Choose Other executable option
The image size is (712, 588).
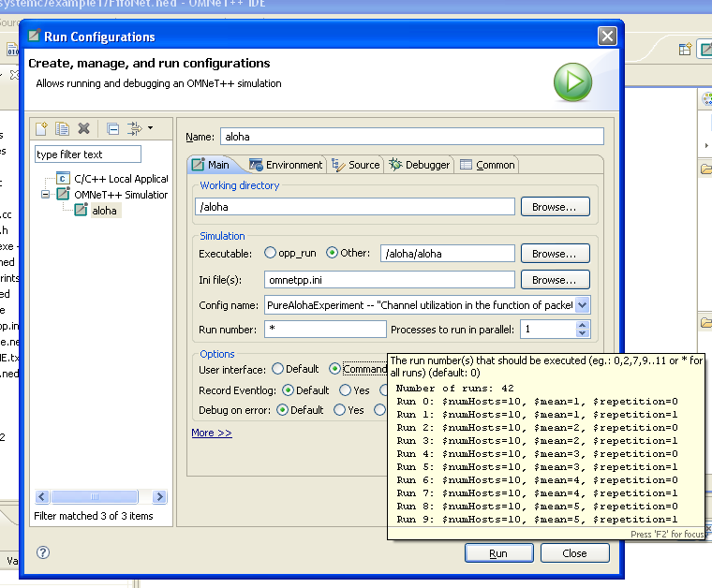tap(332, 252)
